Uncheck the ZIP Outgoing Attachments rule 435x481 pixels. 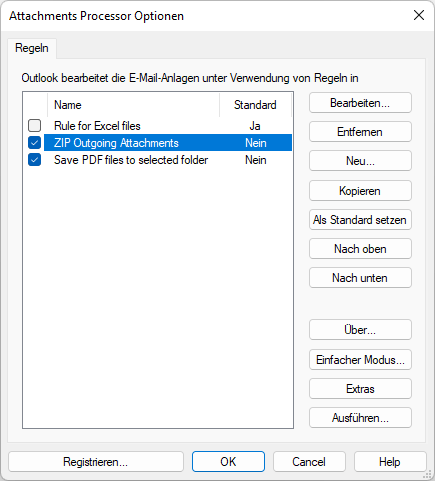tap(34, 143)
